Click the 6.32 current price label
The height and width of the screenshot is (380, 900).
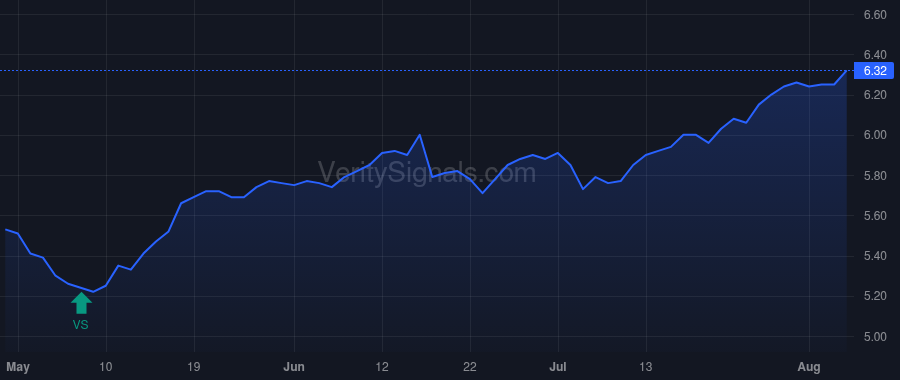[x=874, y=71]
